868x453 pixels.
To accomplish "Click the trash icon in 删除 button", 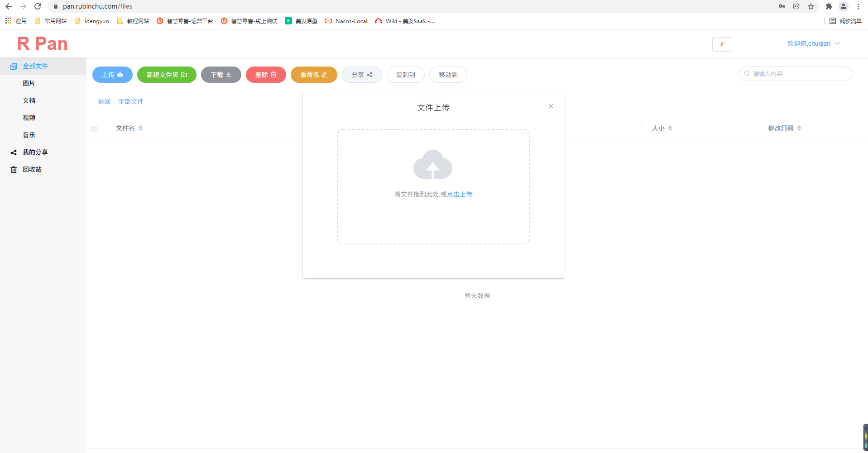I will tap(273, 75).
